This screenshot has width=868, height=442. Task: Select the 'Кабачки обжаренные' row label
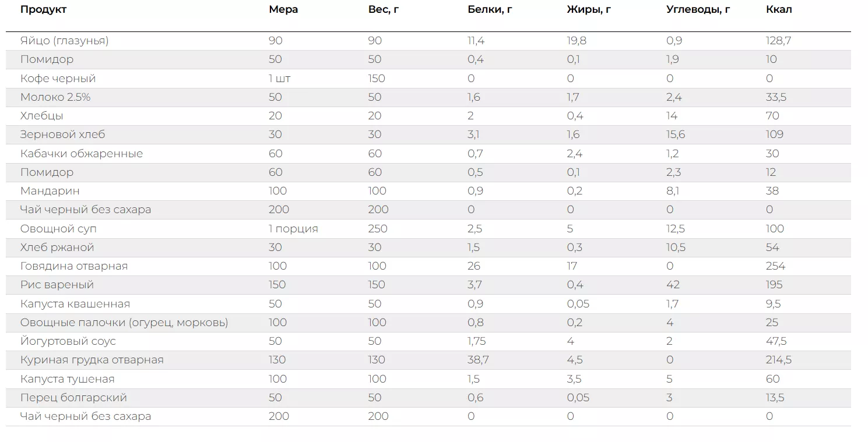81,154
